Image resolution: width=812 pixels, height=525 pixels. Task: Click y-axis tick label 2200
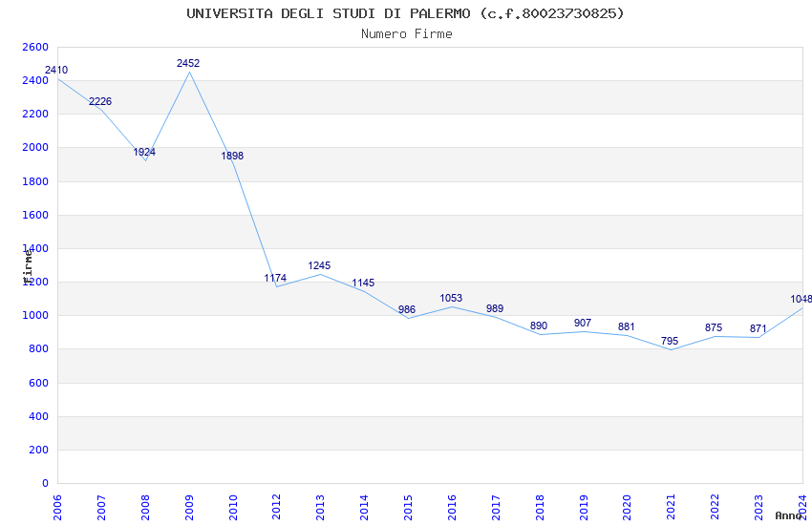35,114
